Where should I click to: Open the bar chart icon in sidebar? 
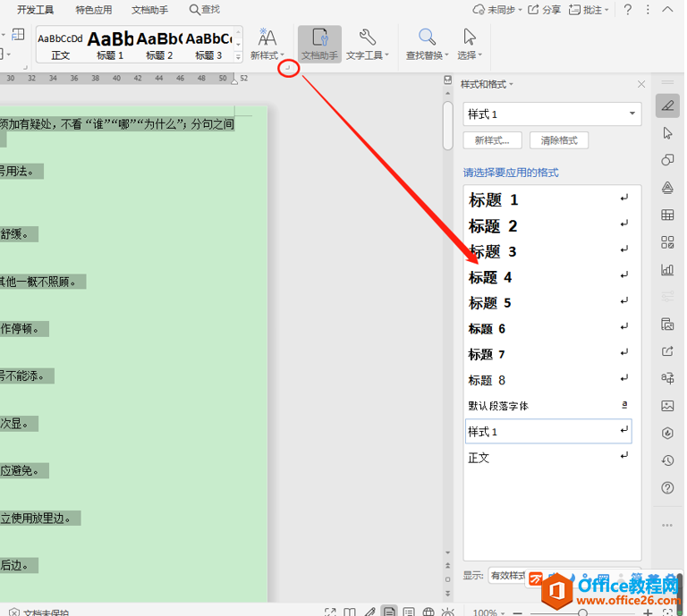coord(667,269)
